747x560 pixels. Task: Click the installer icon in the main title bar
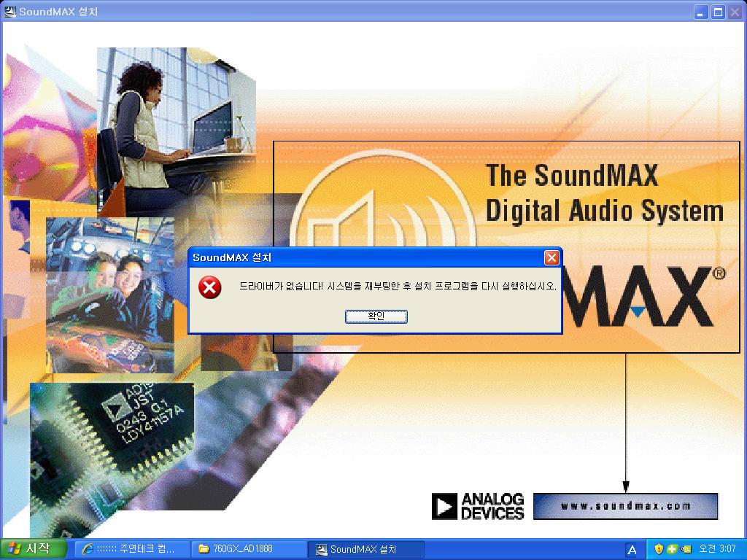coord(10,12)
